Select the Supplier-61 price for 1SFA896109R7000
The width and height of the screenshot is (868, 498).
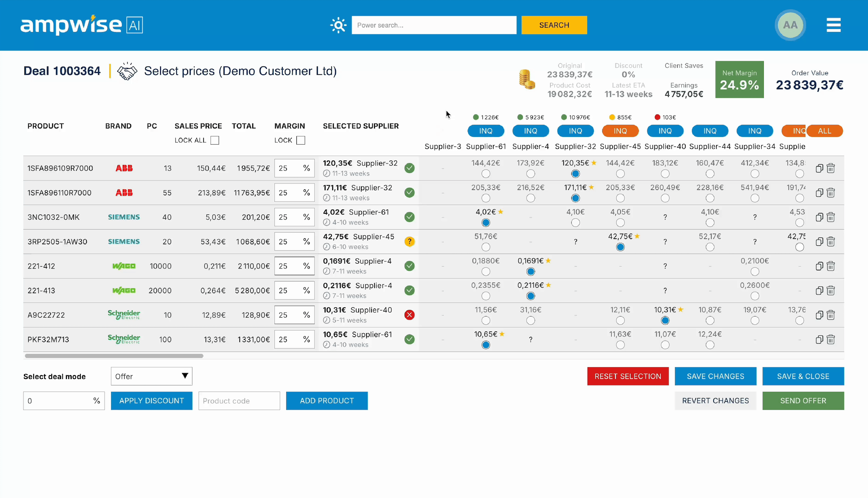click(x=486, y=174)
